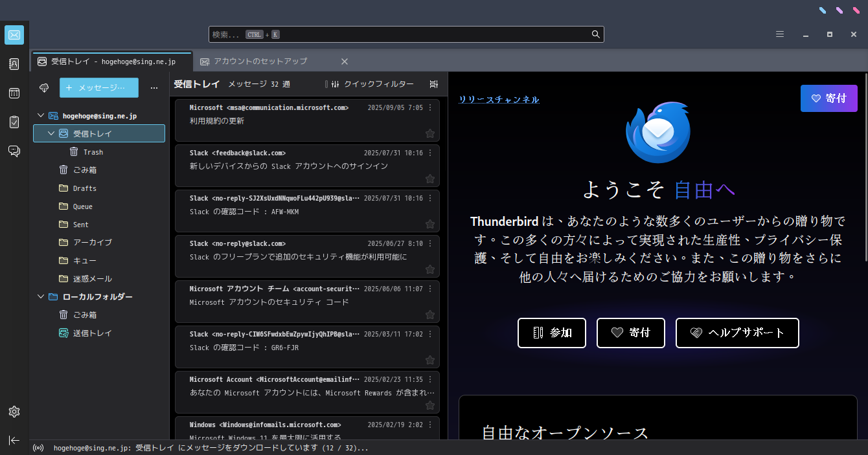868x455 pixels.
Task: Click the 寄付 button beside 参加
Action: point(631,333)
